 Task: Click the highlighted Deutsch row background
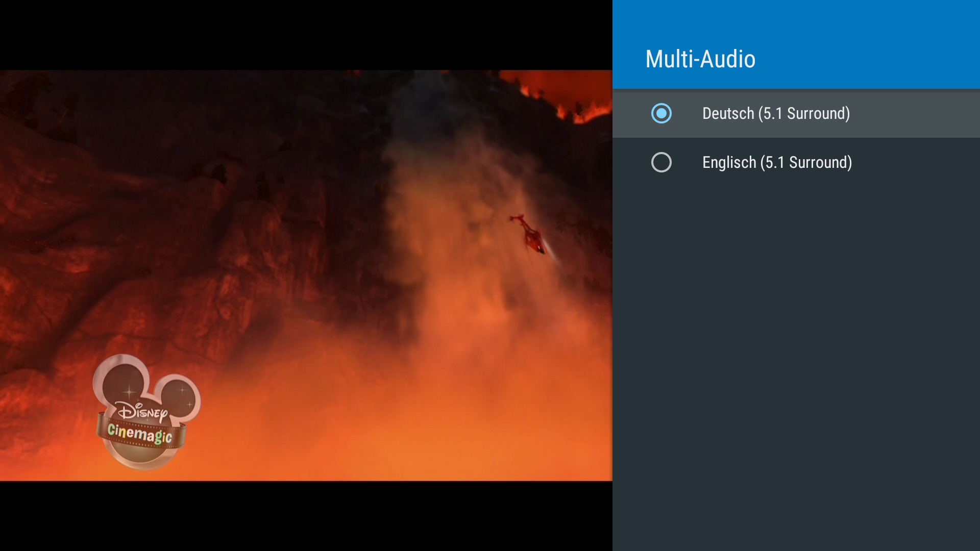(x=919, y=113)
